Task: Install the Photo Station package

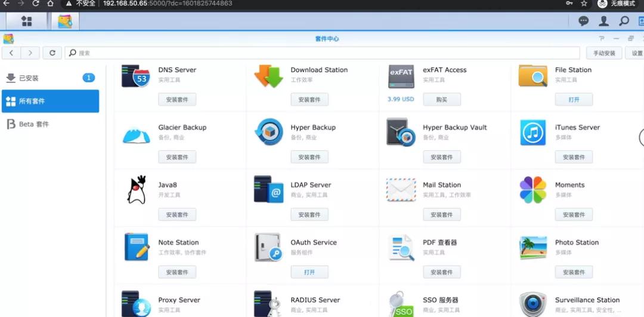Action: [574, 272]
